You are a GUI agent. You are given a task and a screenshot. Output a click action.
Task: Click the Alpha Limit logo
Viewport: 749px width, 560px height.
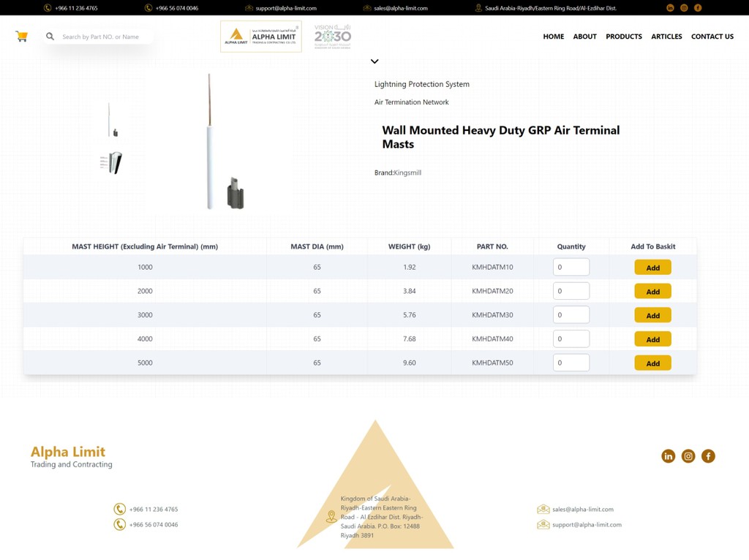pyautogui.click(x=260, y=37)
